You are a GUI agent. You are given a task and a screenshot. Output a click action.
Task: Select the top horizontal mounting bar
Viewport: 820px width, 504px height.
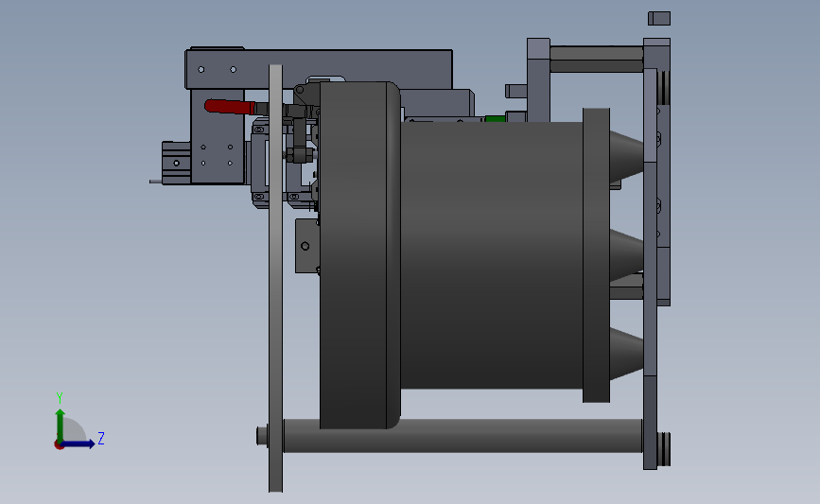click(x=319, y=69)
